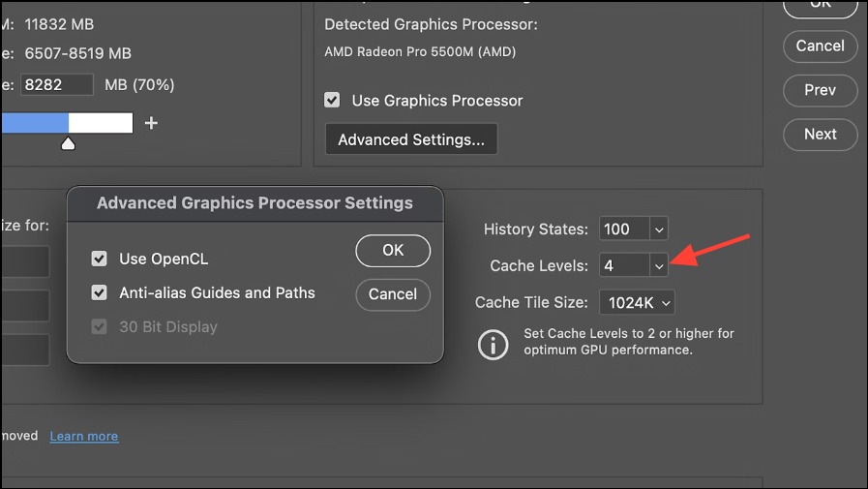Click Cancel in Advanced Graphics Processor Settings
The height and width of the screenshot is (489, 868).
click(393, 294)
